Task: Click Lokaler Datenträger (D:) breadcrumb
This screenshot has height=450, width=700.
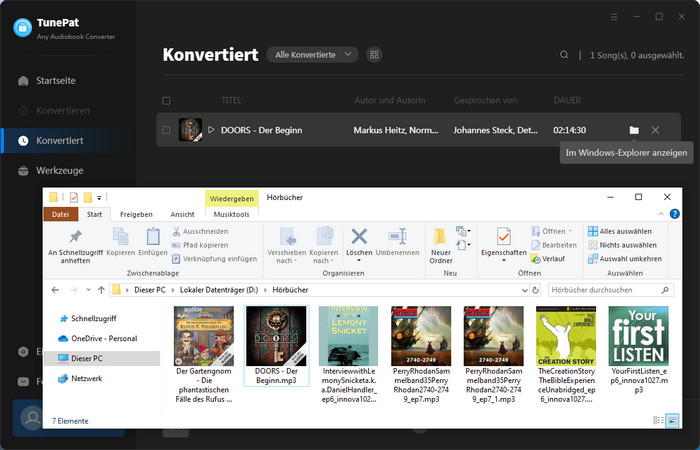Action: pyautogui.click(x=219, y=290)
